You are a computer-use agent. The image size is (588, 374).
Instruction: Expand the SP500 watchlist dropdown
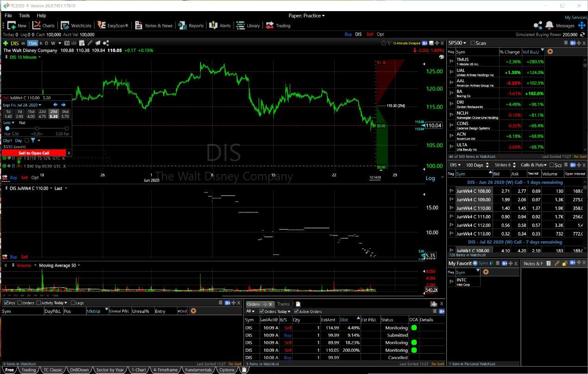coord(464,43)
